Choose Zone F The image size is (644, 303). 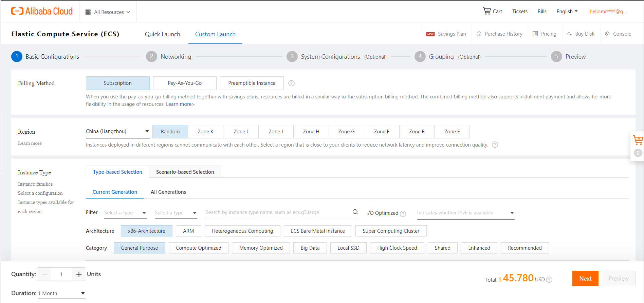[x=382, y=132]
